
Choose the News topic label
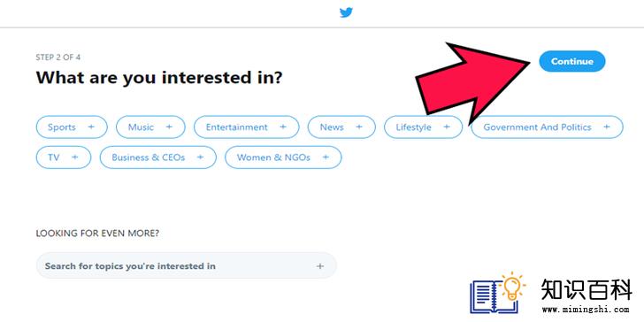pos(332,126)
